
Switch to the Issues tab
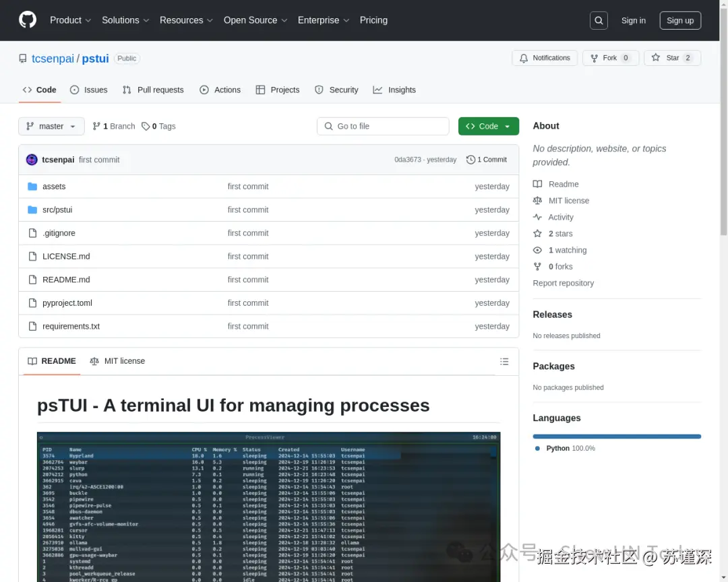[x=89, y=90]
